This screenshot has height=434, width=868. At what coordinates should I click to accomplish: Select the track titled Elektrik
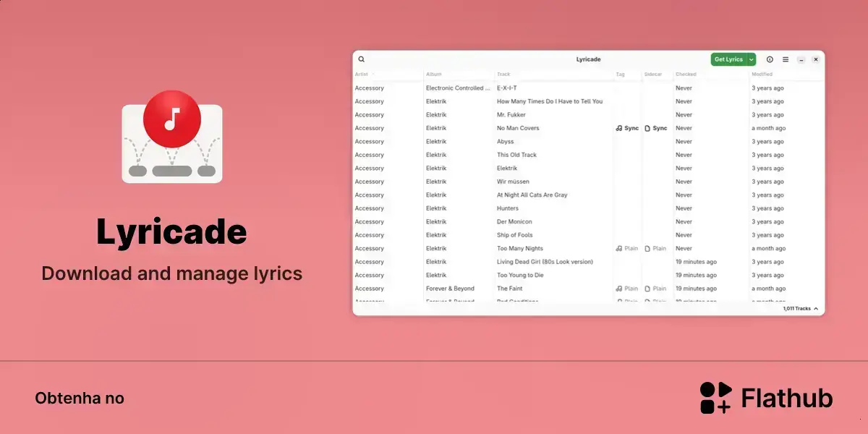pyautogui.click(x=507, y=169)
